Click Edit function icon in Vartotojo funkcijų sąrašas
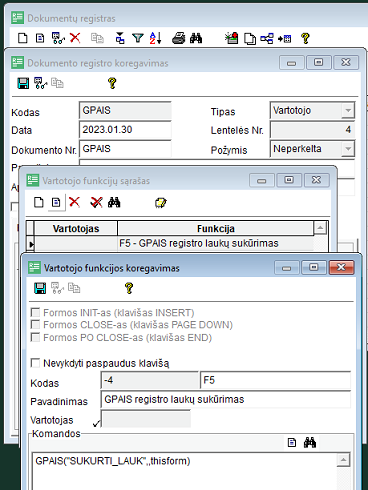 point(56,202)
